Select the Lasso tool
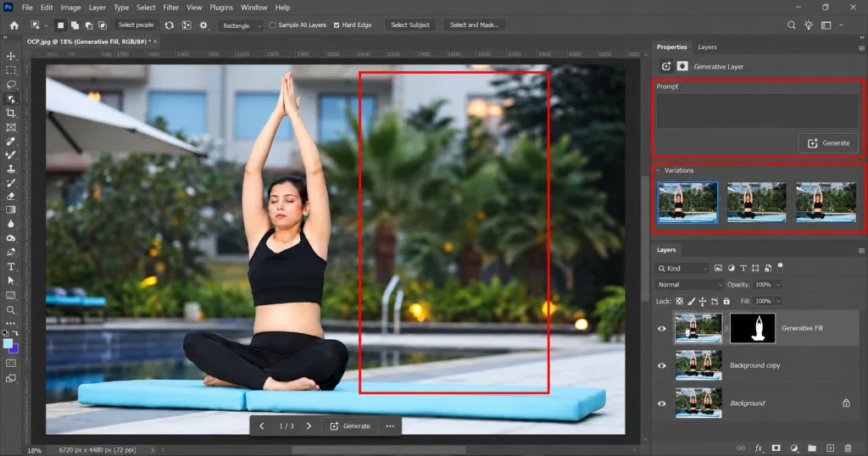 (x=11, y=85)
